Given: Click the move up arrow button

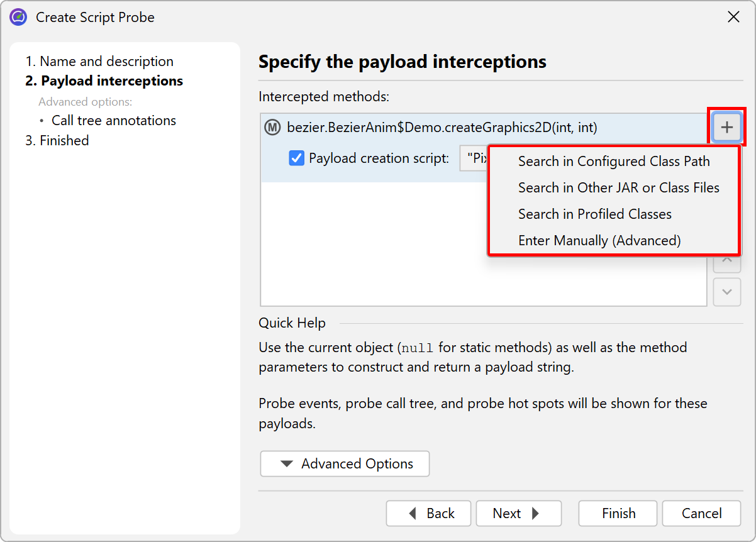Looking at the screenshot, I should (726, 260).
